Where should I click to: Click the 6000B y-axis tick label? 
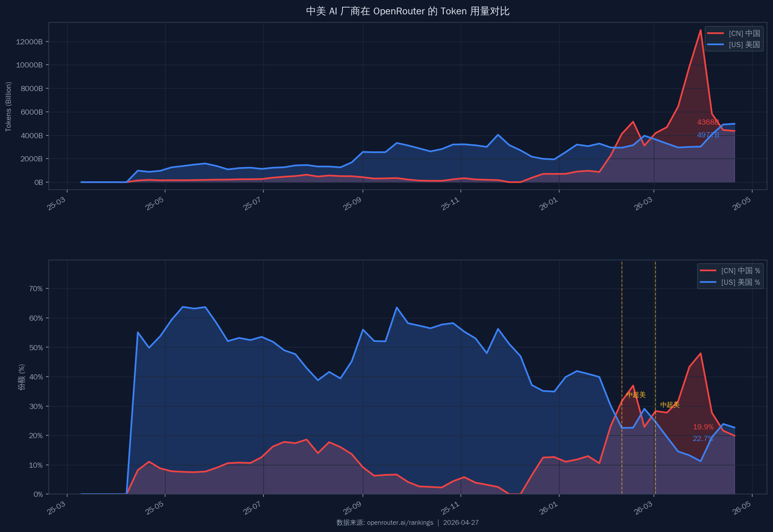tap(31, 112)
